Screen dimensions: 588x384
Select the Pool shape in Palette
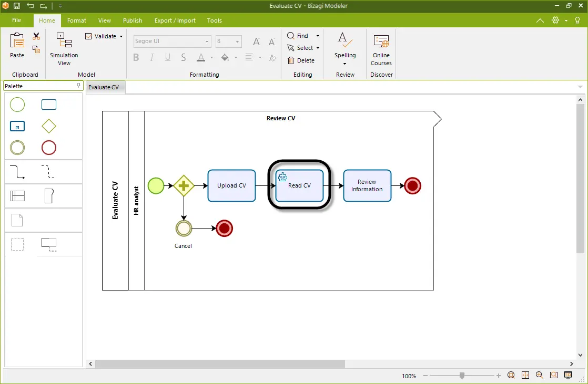click(17, 196)
